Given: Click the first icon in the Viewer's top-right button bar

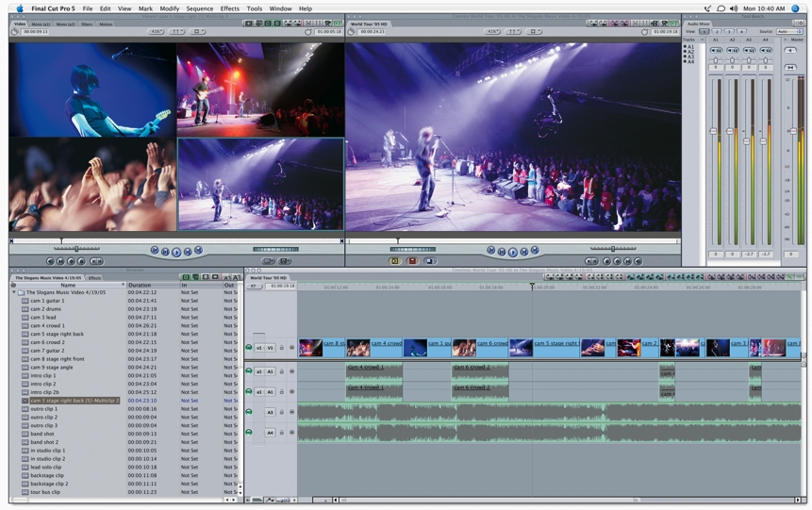Looking at the screenshot, I should tap(249, 24).
